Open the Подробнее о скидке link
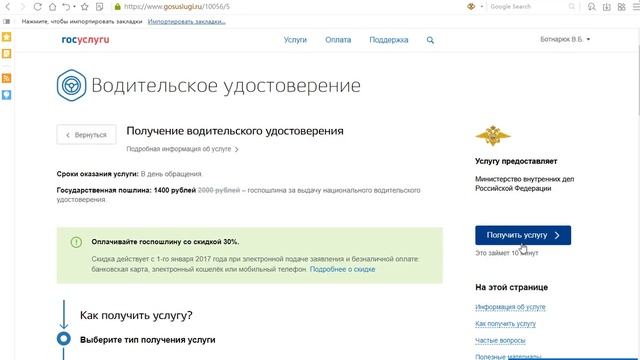Image resolution: width=640 pixels, height=360 pixels. click(342, 269)
